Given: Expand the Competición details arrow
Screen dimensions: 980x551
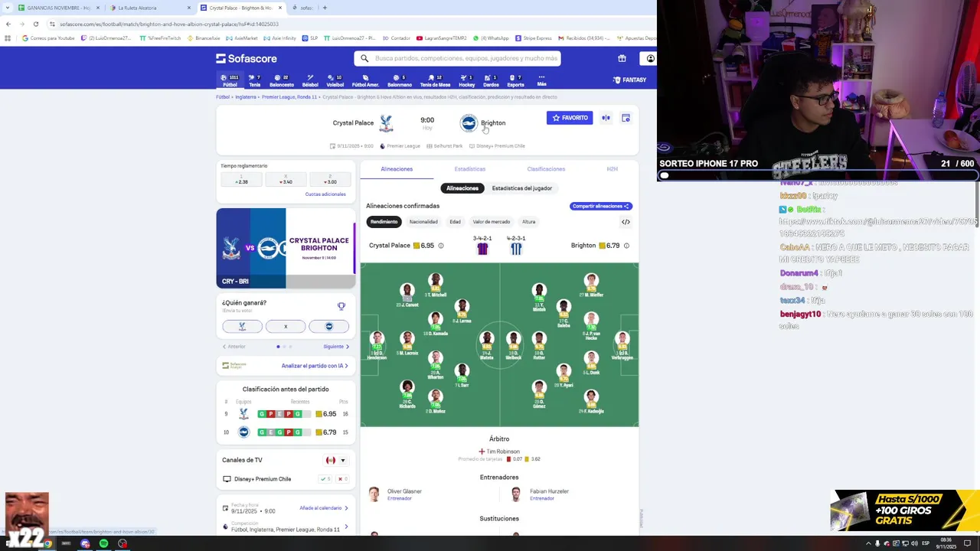Looking at the screenshot, I should click(346, 527).
